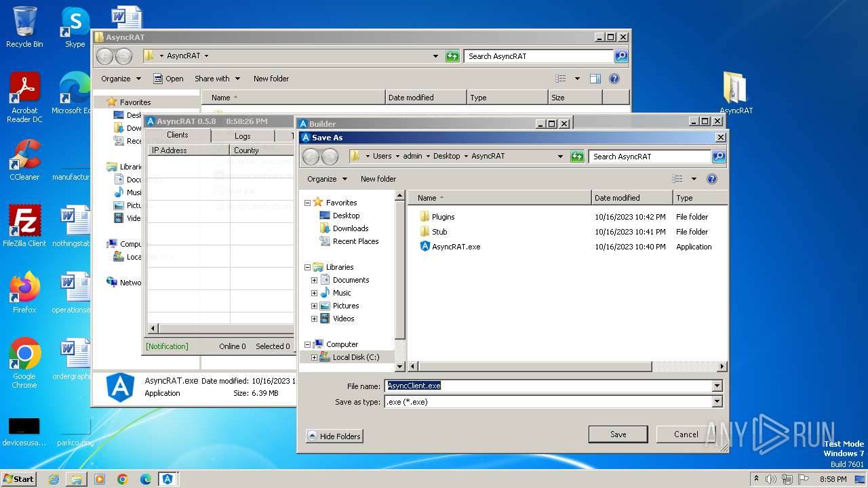Click help icon in AsyncRAT explorer window
The height and width of the screenshot is (488, 868).
coord(614,79)
